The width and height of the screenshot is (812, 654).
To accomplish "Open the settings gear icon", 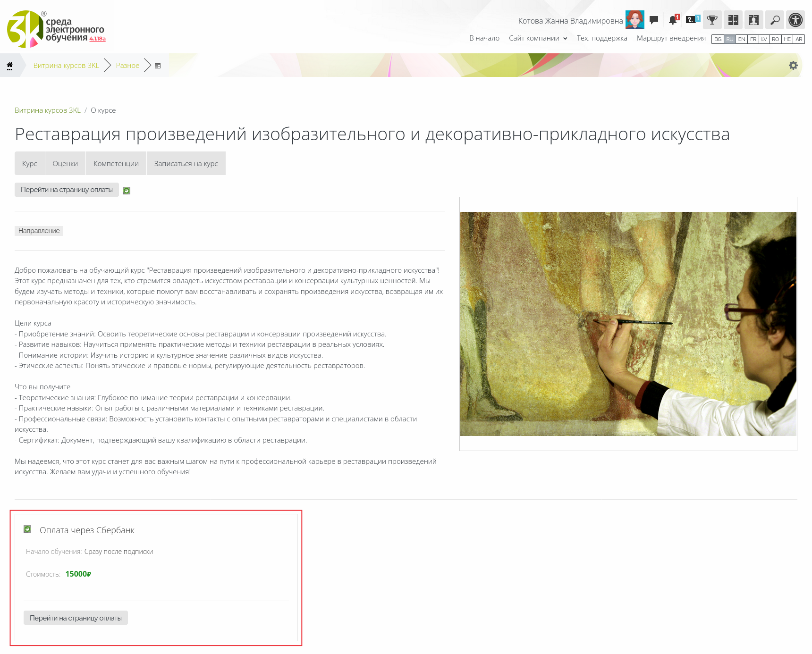I will click(x=793, y=66).
